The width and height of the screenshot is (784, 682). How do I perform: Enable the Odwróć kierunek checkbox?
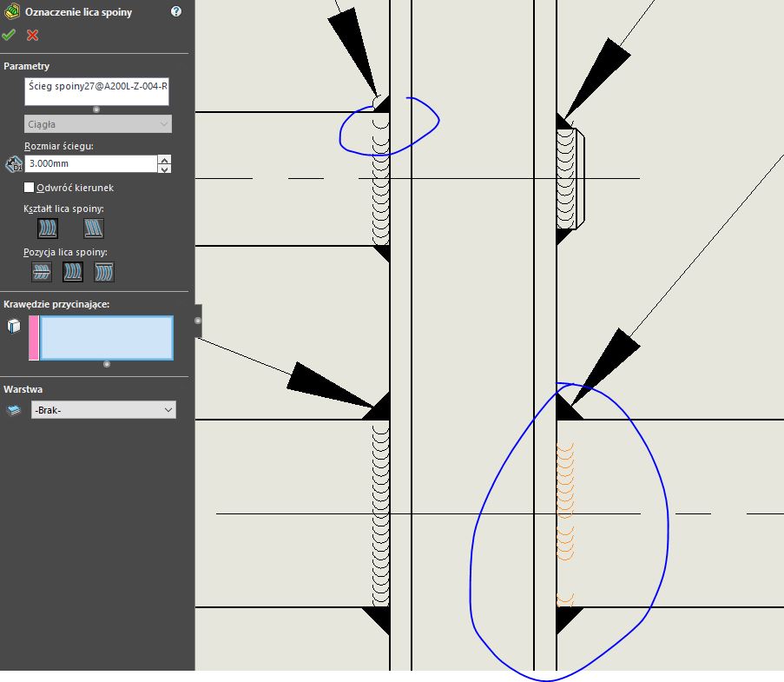29,187
